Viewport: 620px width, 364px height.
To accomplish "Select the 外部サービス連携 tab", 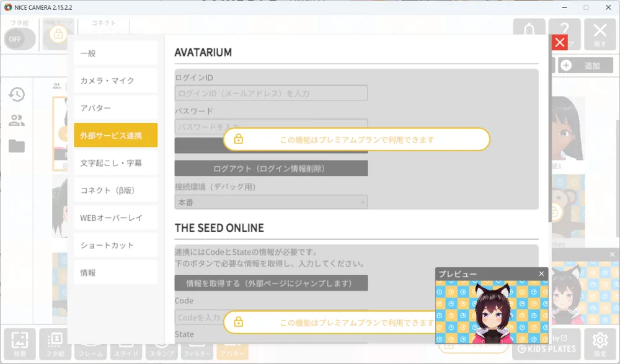I will click(115, 135).
